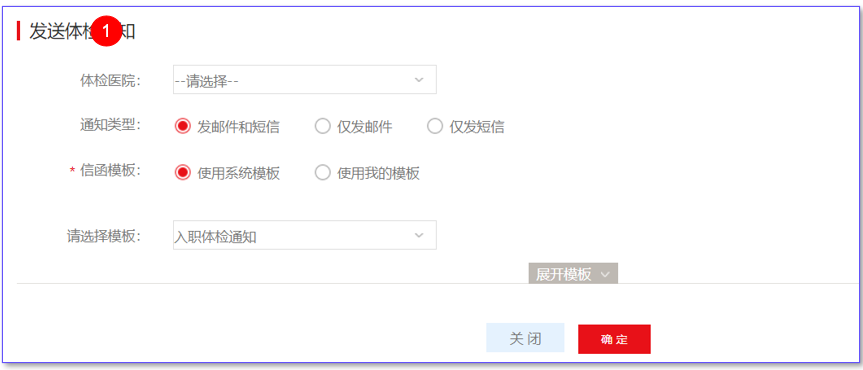Expand the template with 展开模板

573,274
